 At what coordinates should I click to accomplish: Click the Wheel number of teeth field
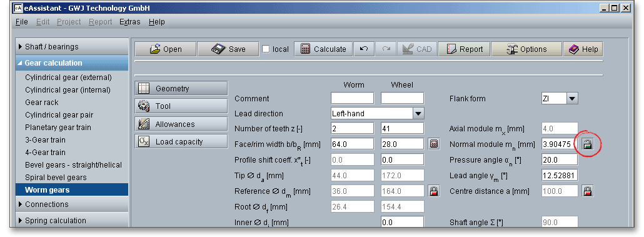[x=402, y=129]
